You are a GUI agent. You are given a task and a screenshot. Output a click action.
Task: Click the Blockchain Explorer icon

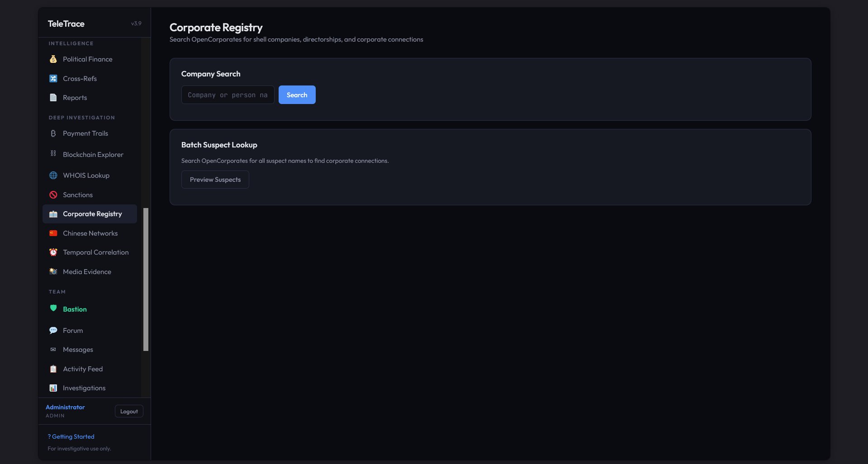[x=53, y=154]
